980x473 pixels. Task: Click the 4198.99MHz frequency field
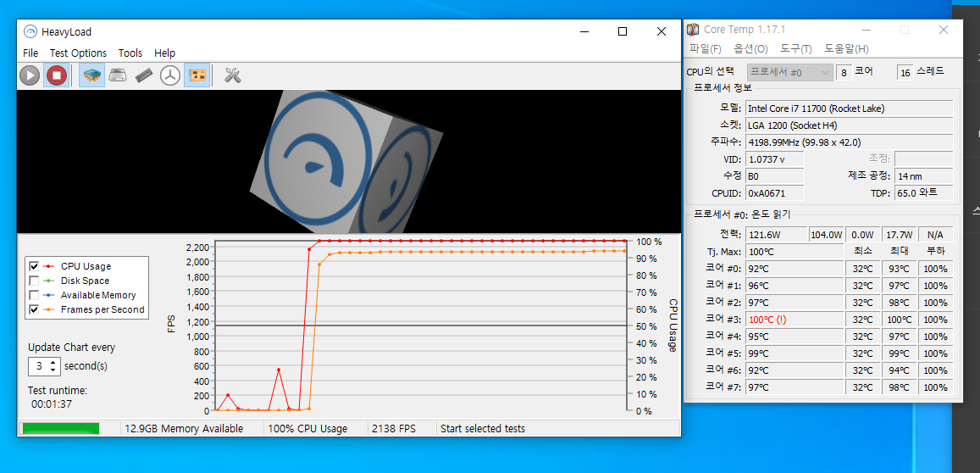tap(850, 142)
